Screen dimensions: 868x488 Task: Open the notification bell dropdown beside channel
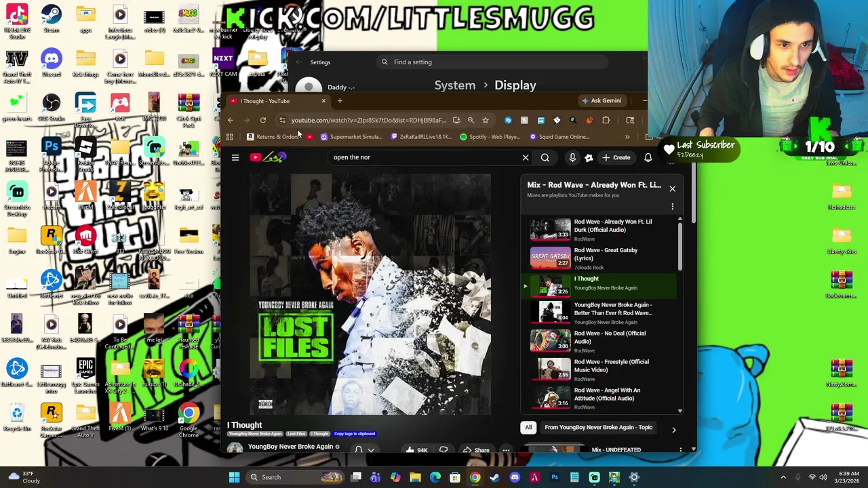[x=363, y=449]
